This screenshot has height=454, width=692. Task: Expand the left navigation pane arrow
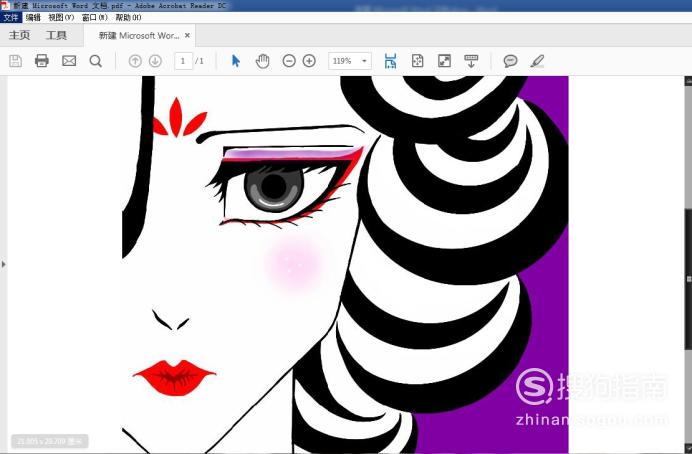pos(4,264)
